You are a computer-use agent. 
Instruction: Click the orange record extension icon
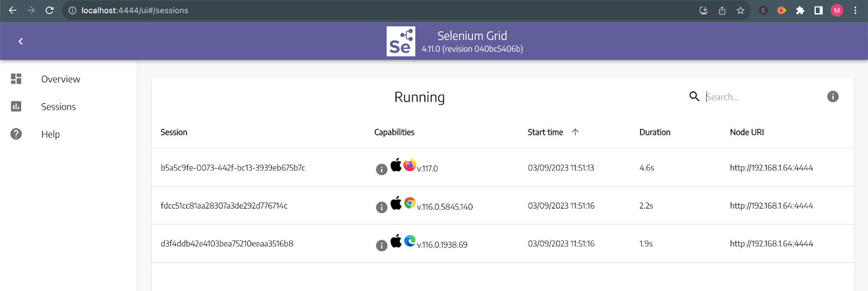(782, 10)
